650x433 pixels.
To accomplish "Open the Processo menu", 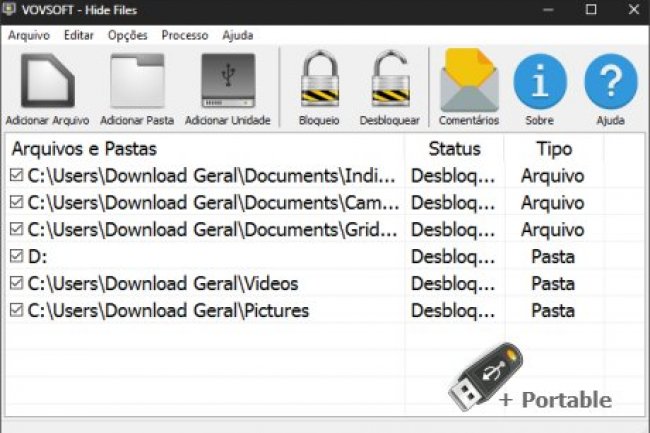I will pyautogui.click(x=185, y=35).
